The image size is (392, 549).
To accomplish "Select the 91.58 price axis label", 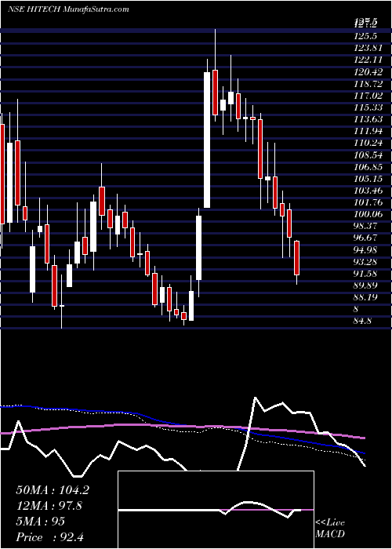I will (366, 274).
